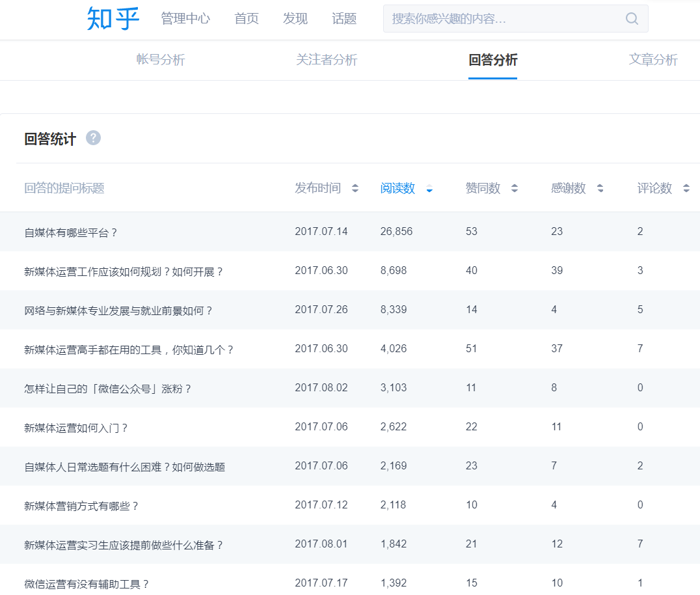
Task: Sort by 发布时间 using its arrow icon
Action: (x=355, y=188)
